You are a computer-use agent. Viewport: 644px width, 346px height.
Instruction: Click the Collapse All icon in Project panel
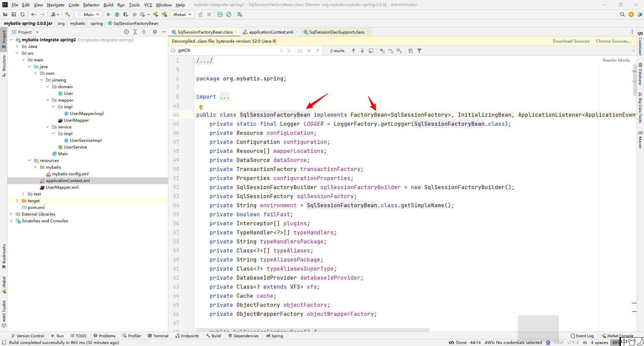pos(144,32)
